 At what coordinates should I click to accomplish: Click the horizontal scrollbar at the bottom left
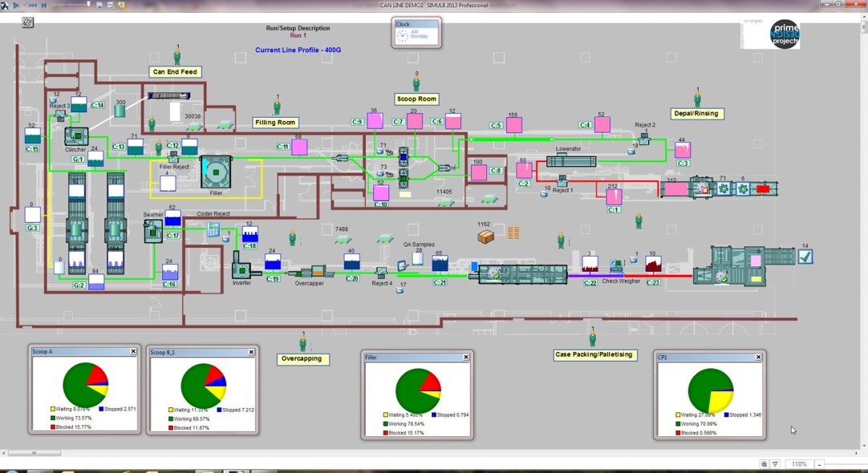(36, 454)
